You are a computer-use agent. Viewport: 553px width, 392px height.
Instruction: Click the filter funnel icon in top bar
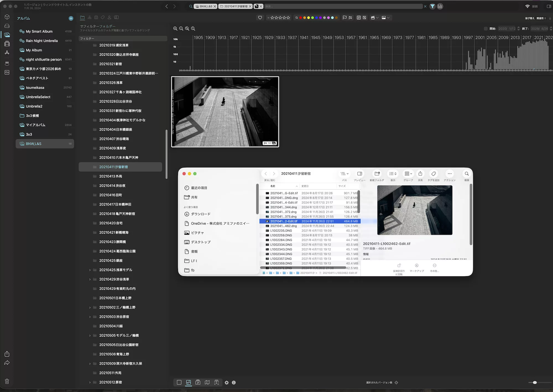(x=432, y=6)
